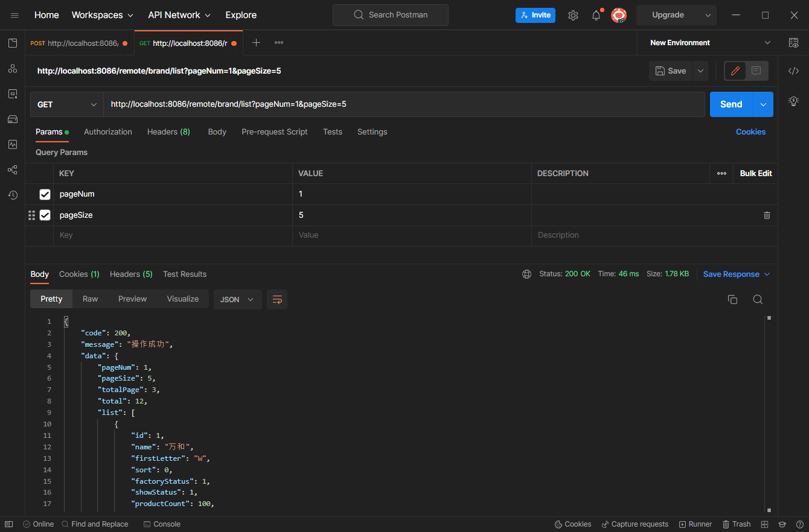Copy the response body
Image resolution: width=809 pixels, height=532 pixels.
click(x=732, y=299)
